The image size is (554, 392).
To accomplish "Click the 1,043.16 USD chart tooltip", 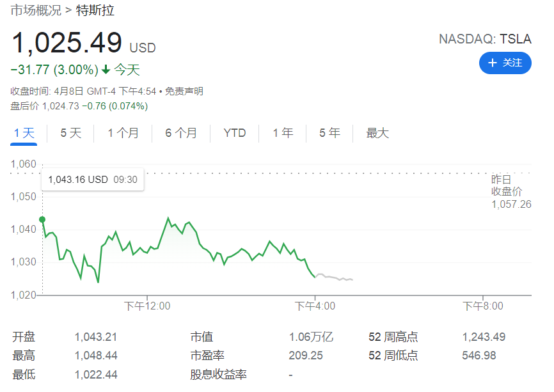I will [x=93, y=180].
